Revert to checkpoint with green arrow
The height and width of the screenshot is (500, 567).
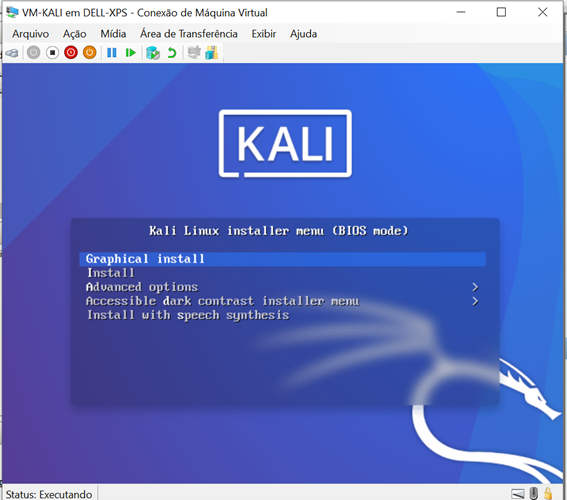tap(172, 53)
